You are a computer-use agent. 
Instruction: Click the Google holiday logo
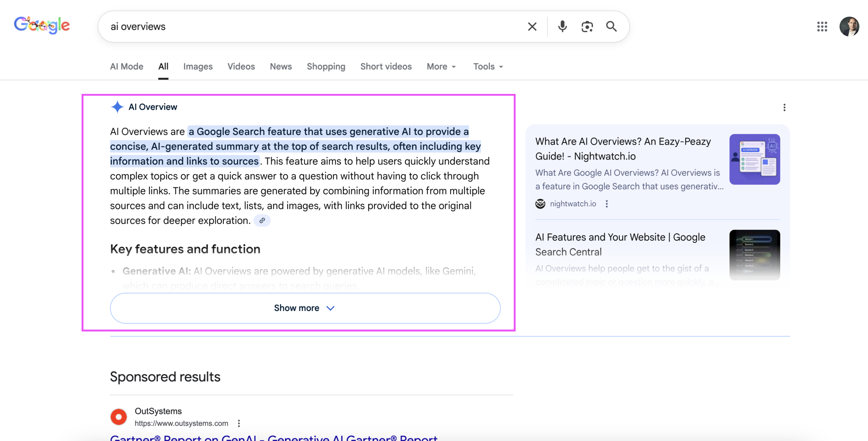click(x=42, y=25)
